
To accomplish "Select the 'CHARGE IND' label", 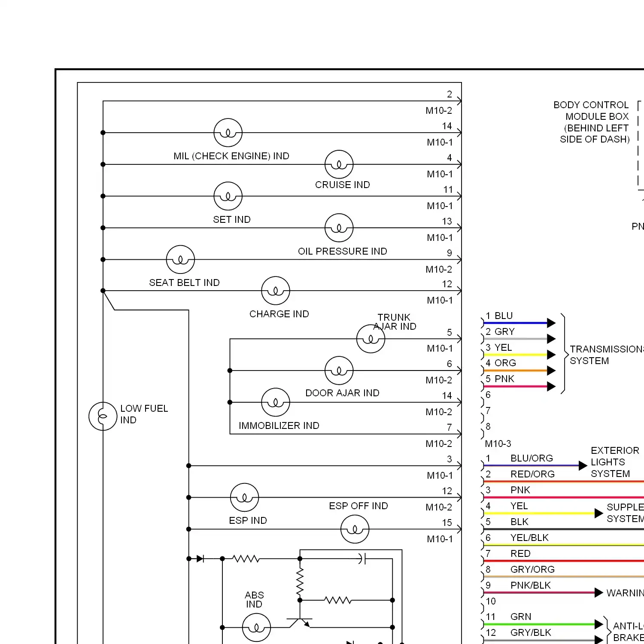I will (x=279, y=314).
